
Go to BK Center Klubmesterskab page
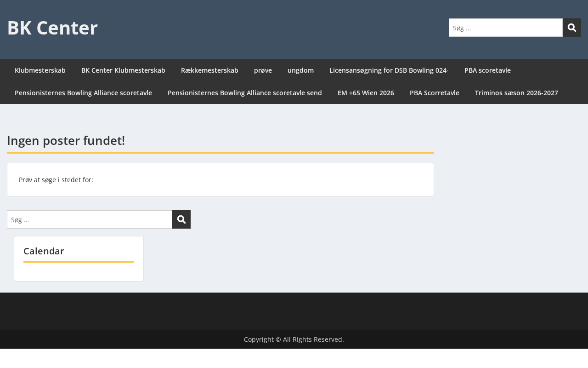[x=123, y=70]
